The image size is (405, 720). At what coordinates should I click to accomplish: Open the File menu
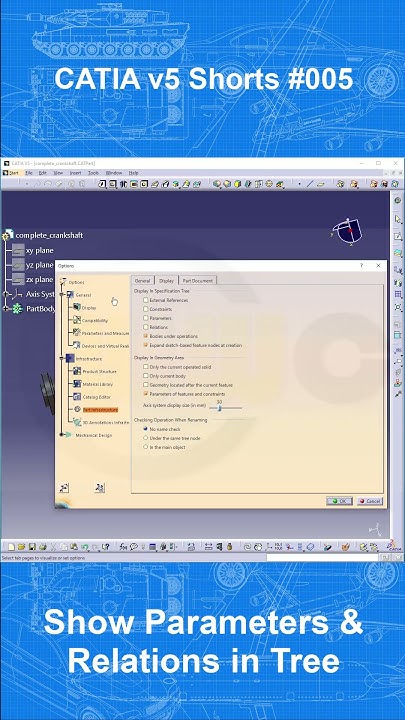(x=28, y=173)
